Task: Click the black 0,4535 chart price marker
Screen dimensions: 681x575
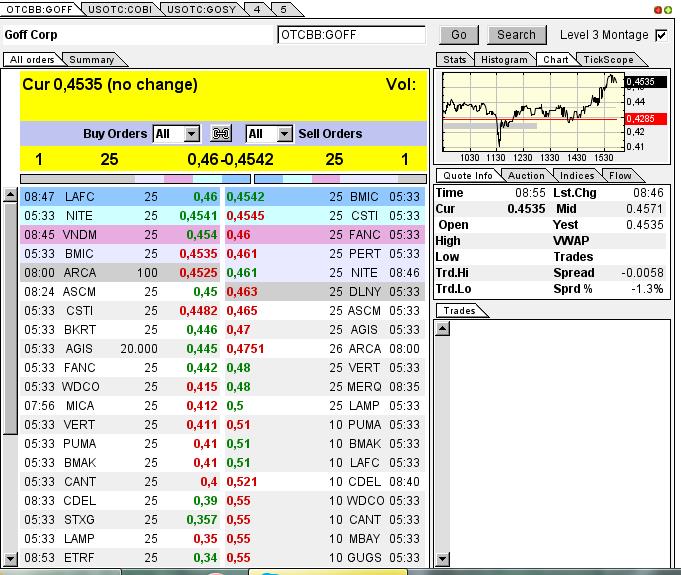Action: coord(645,82)
